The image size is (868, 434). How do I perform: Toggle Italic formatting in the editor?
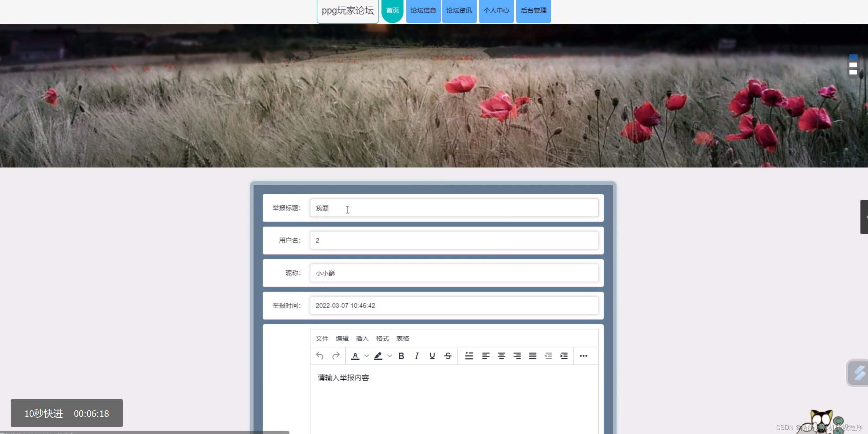[x=417, y=356]
